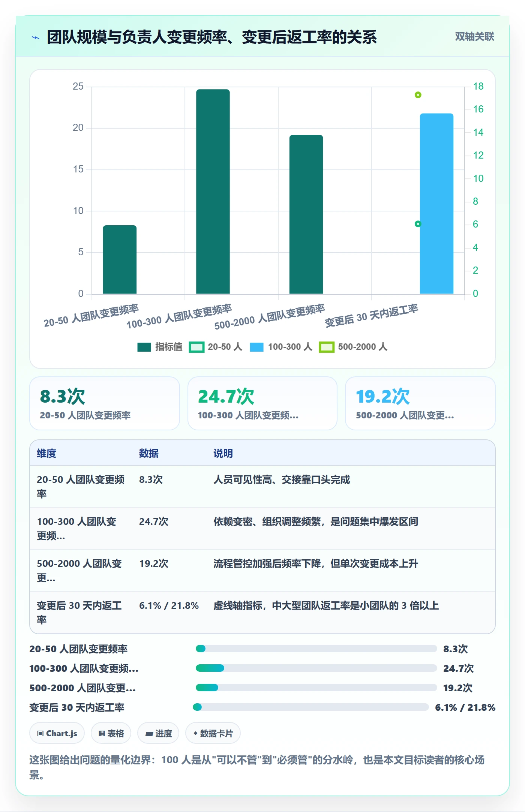Click the 进度 tag chip
The height and width of the screenshot is (812, 525).
pos(158,733)
